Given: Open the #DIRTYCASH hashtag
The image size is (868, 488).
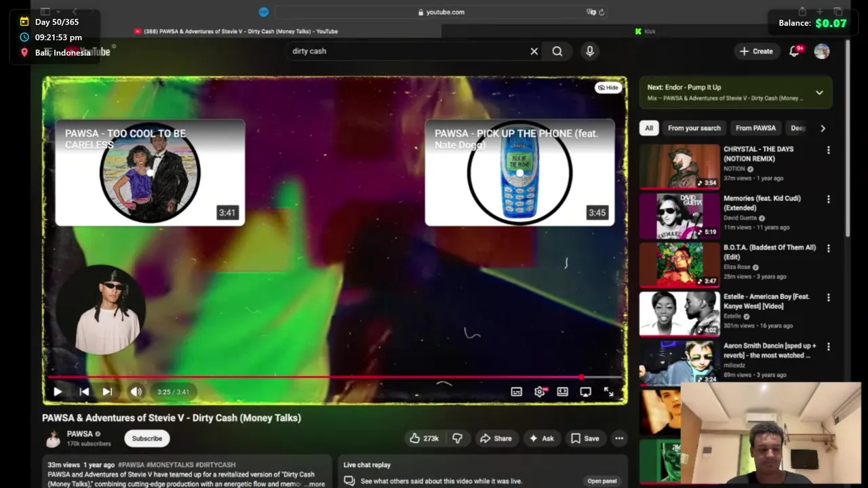Looking at the screenshot, I should pyautogui.click(x=216, y=465).
